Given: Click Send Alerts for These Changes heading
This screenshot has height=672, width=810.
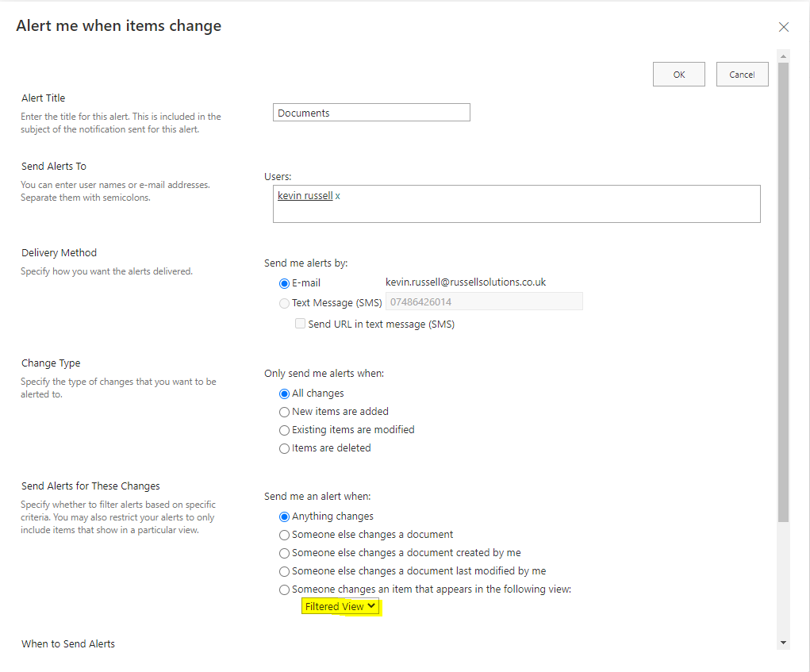Looking at the screenshot, I should click(x=90, y=486).
